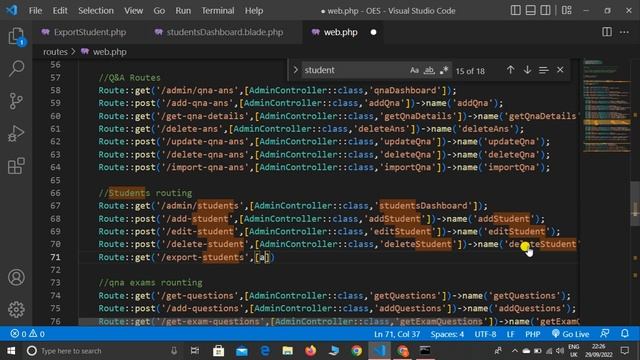Click 'routes' in the breadcrumb
Viewport: 640px width, 360px height.
[55, 52]
